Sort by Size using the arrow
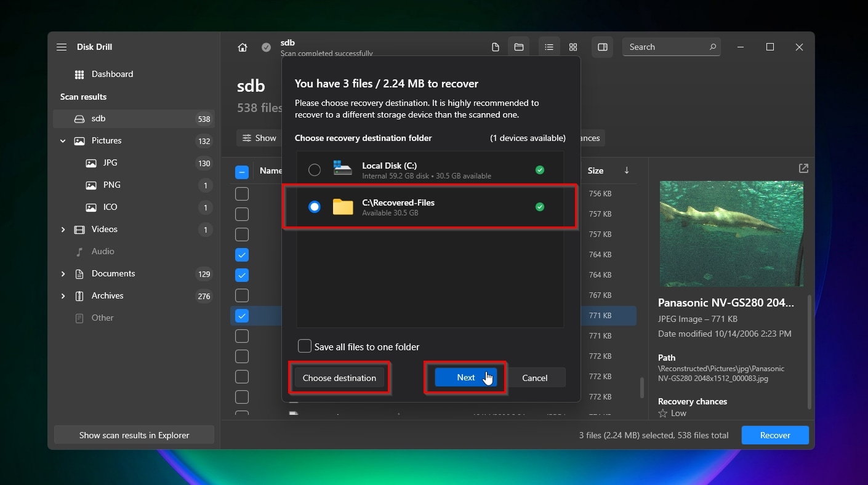Screen dimensions: 868x485 [x=627, y=170]
